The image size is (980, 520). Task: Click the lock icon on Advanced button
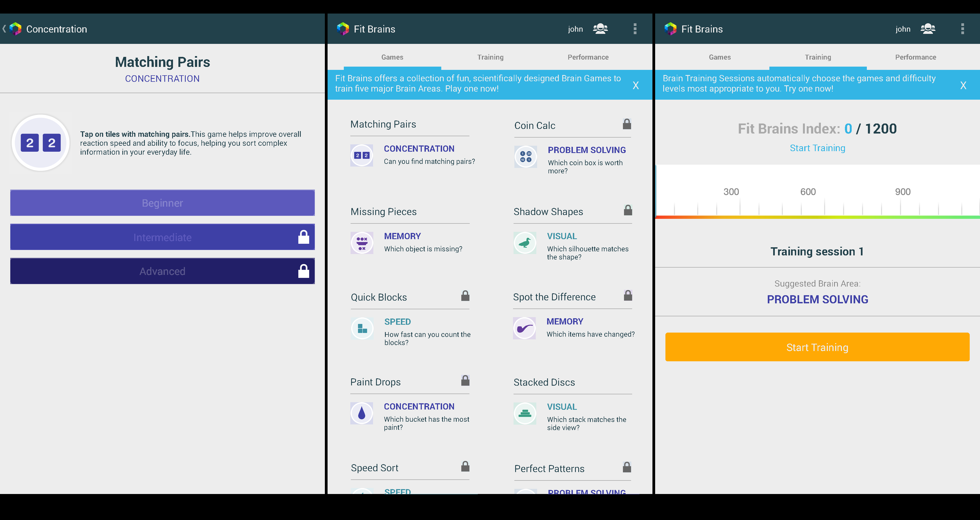click(303, 271)
